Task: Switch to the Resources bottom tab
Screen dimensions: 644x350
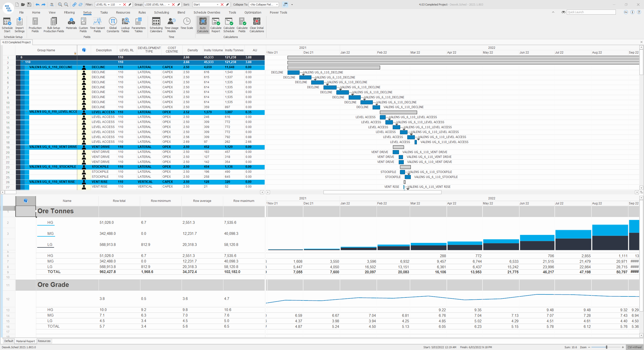Action: click(x=44, y=341)
